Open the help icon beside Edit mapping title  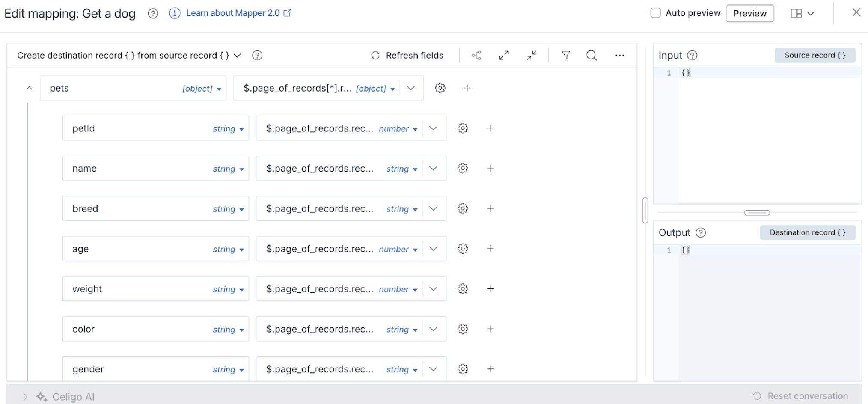tap(153, 13)
